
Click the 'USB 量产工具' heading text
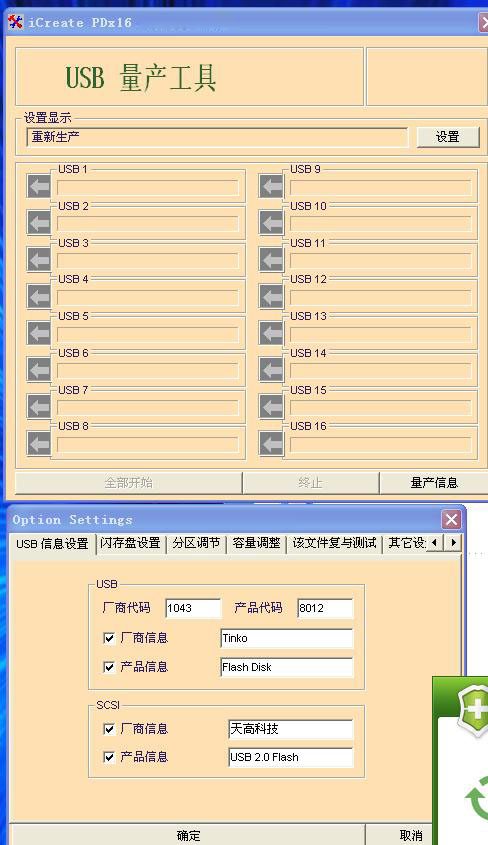click(x=141, y=78)
